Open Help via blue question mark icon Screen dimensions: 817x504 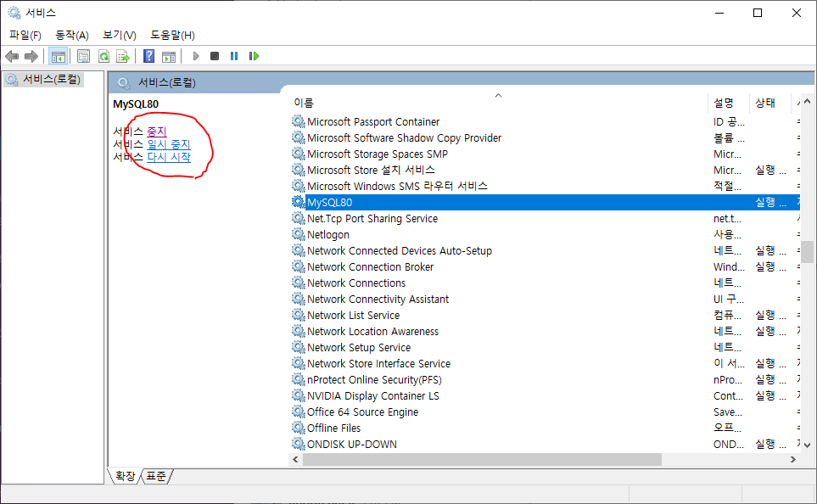pyautogui.click(x=149, y=56)
